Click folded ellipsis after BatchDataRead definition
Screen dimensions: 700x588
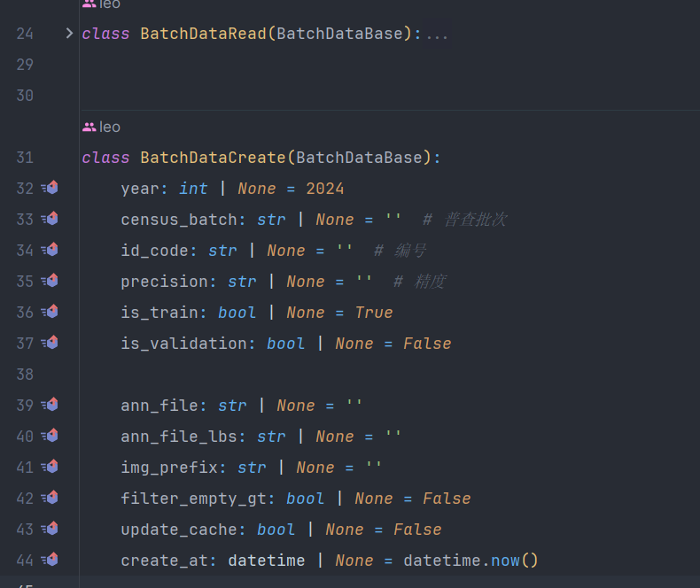pos(437,35)
